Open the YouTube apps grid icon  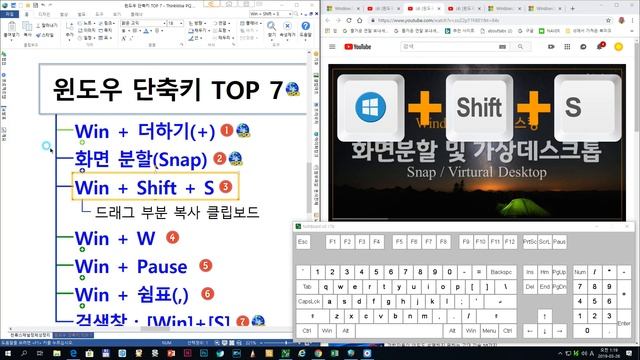pos(567,47)
